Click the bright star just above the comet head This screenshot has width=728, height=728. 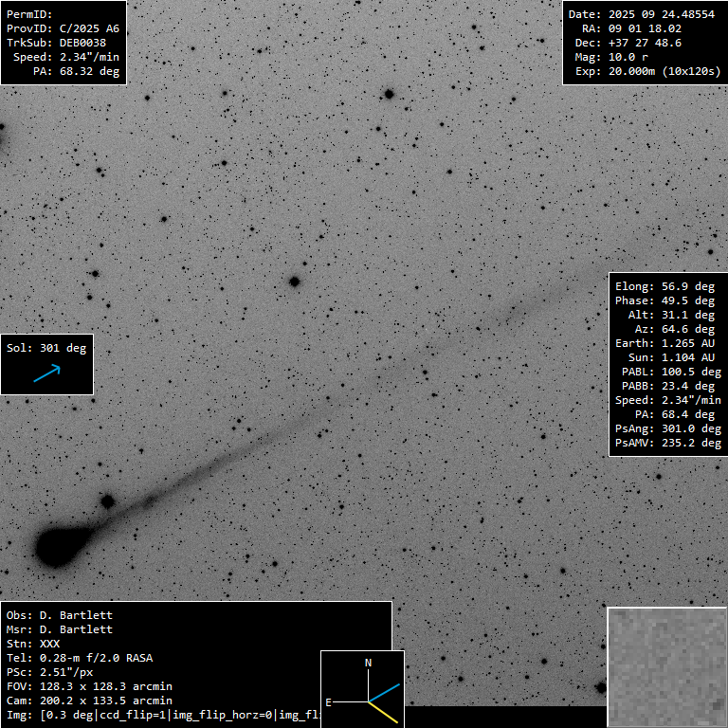[107, 500]
